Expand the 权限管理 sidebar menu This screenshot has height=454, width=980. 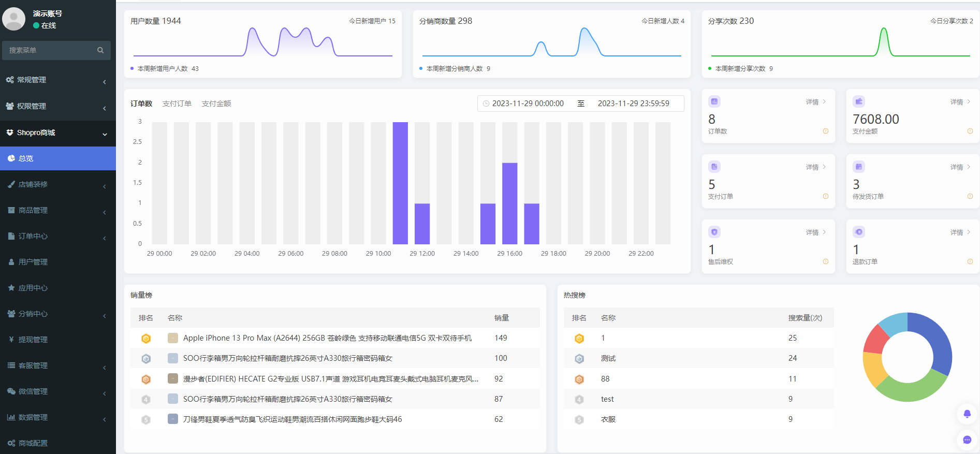[57, 106]
